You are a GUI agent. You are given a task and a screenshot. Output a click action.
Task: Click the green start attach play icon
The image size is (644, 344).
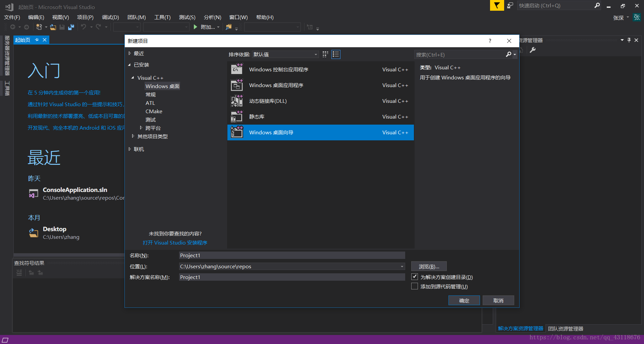tap(195, 27)
